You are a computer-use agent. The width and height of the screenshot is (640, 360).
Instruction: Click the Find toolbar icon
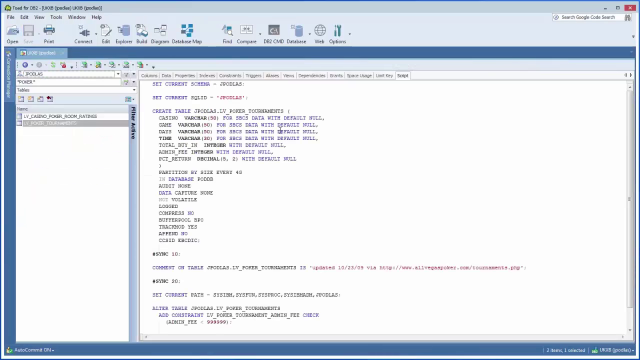[x=227, y=34]
